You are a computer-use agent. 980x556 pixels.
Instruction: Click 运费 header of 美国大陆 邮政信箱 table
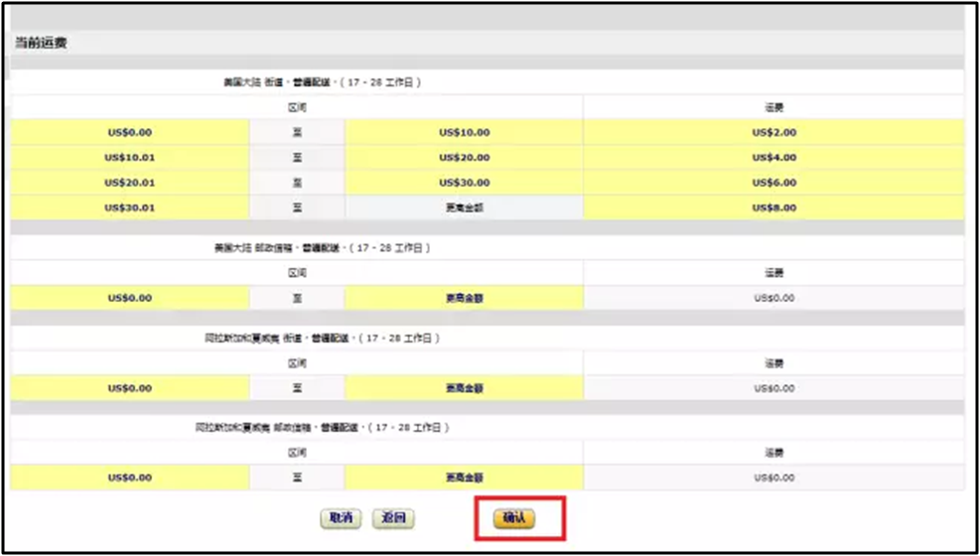click(773, 273)
